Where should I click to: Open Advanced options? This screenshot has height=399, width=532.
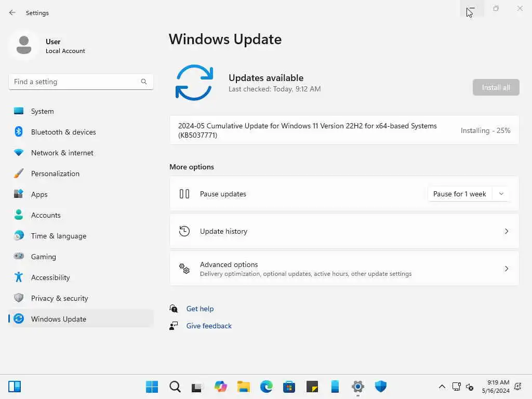pyautogui.click(x=344, y=269)
